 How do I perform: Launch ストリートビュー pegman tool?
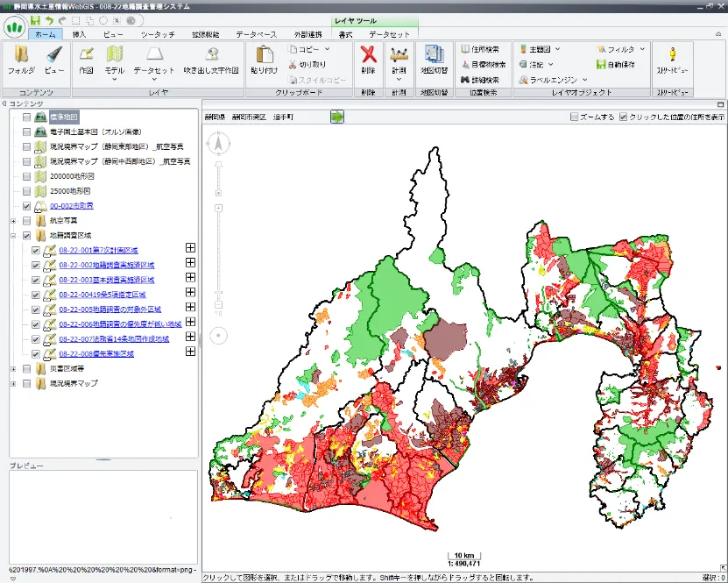(672, 60)
